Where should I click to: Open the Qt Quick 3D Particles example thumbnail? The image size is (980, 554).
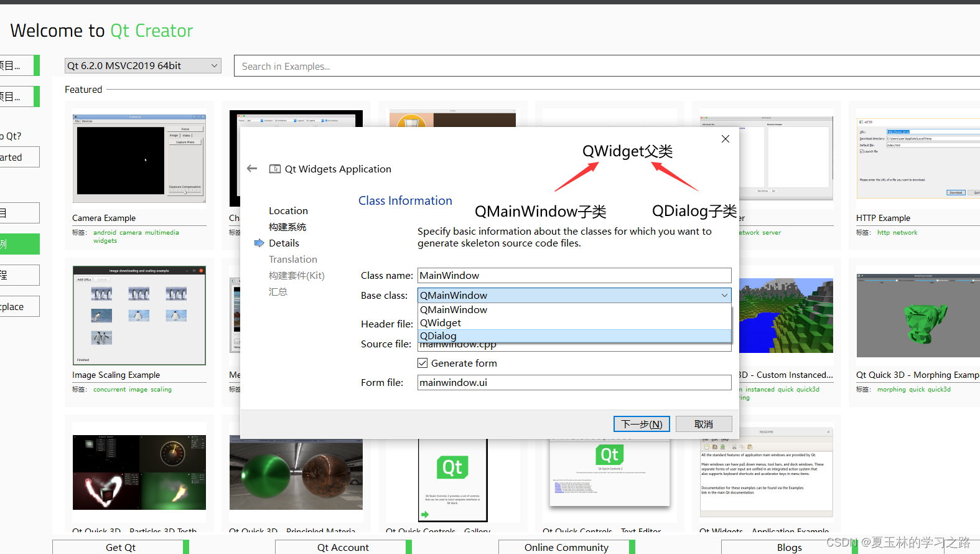click(x=139, y=472)
